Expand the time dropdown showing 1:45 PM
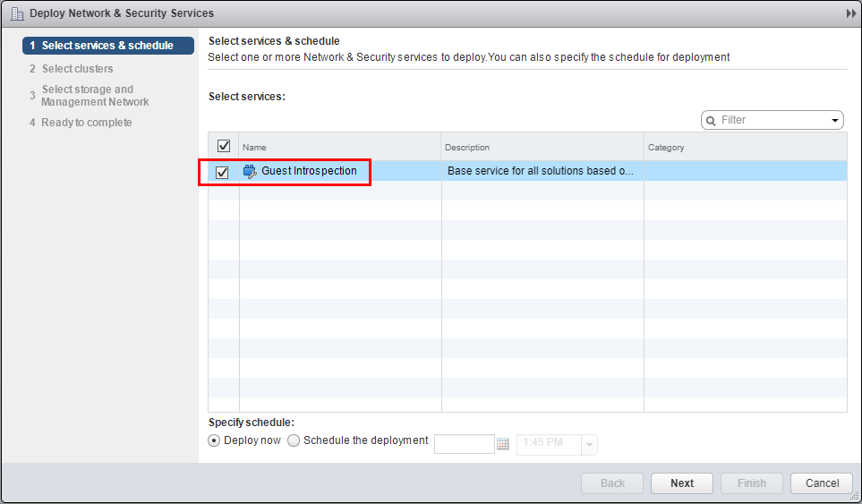 (589, 445)
